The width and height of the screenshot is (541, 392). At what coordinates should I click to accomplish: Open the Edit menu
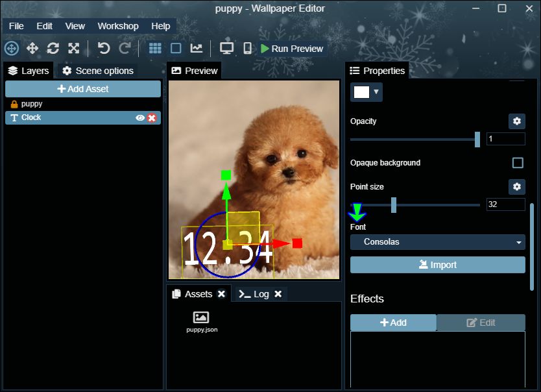pos(45,26)
